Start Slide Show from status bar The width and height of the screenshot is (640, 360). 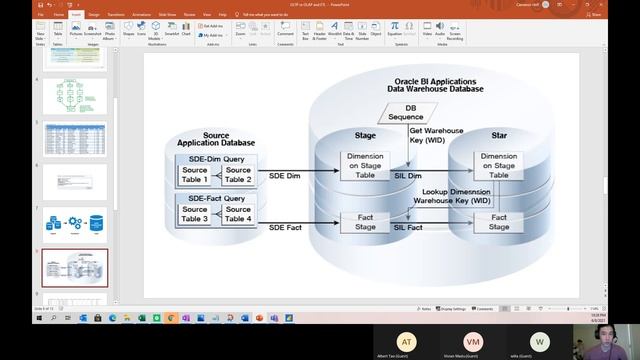540,309
